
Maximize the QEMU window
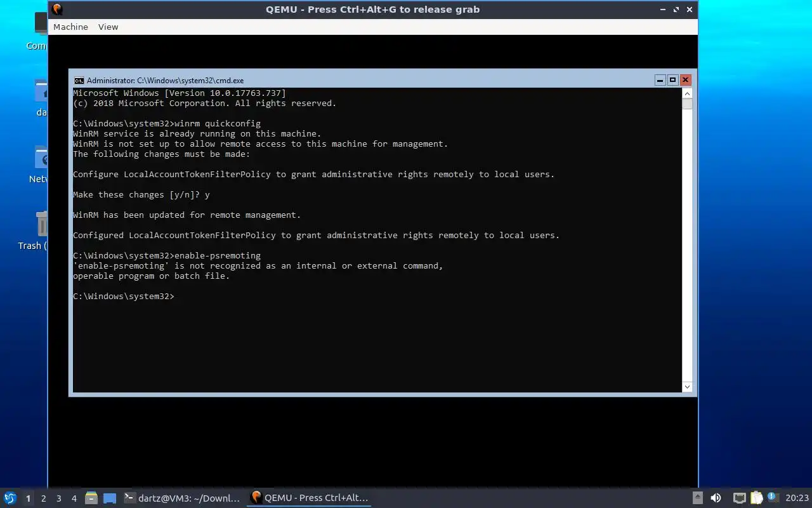pos(676,10)
